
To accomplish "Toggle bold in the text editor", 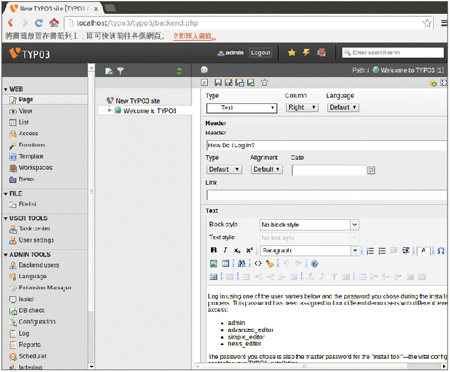I will (x=214, y=250).
